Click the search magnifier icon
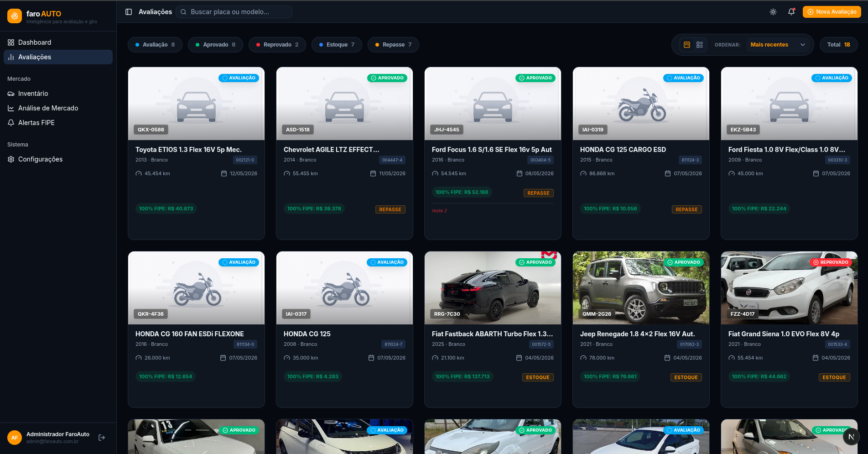 [x=183, y=12]
